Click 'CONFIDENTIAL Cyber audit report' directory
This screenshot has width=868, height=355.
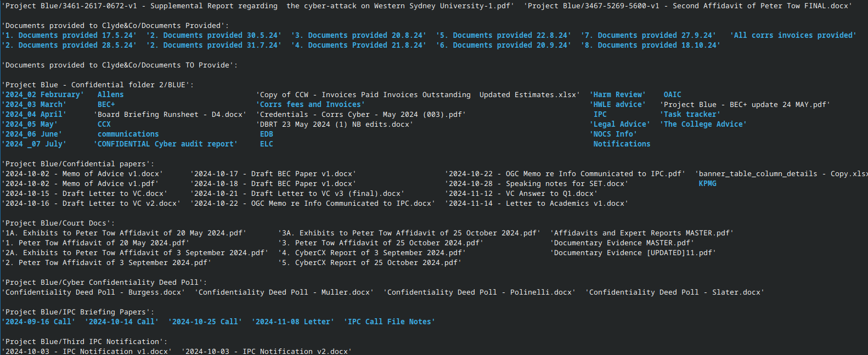pos(166,144)
